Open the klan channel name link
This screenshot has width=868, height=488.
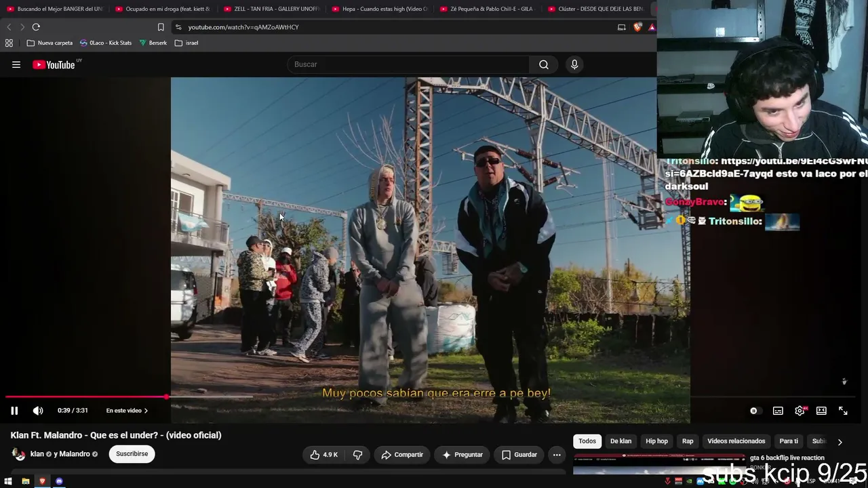click(37, 454)
